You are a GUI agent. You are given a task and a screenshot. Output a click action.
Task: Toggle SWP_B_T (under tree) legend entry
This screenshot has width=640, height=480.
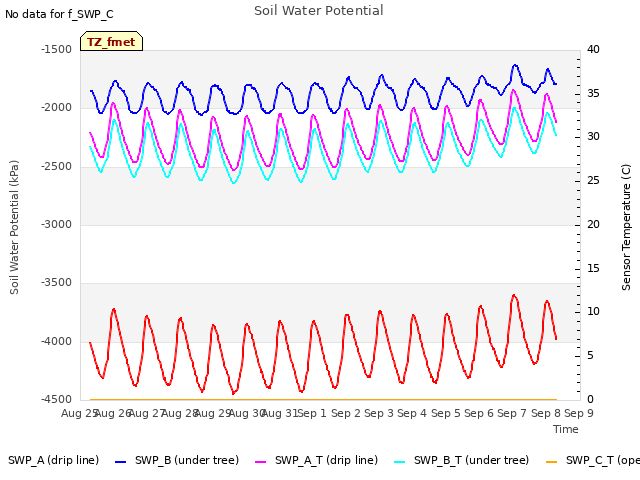coord(461,460)
